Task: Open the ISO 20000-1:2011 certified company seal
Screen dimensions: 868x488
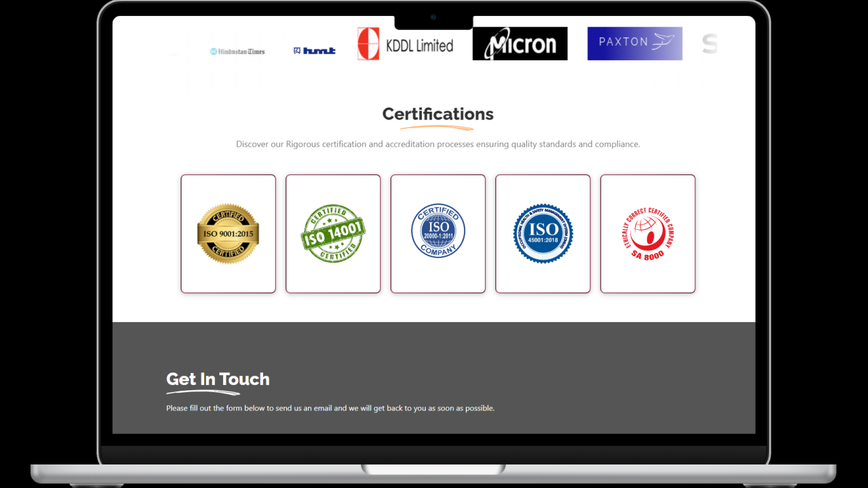Action: tap(438, 231)
